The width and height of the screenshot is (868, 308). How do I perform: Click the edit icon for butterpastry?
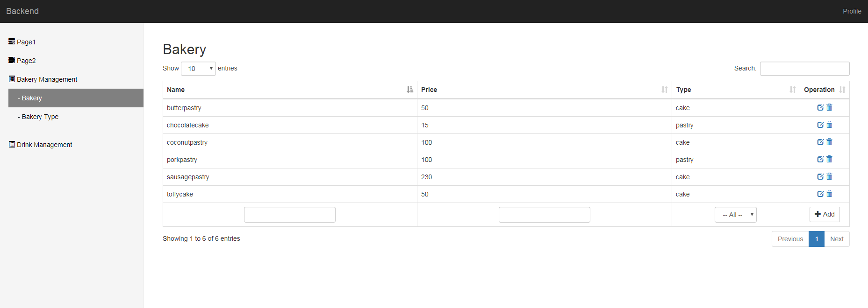coord(820,107)
